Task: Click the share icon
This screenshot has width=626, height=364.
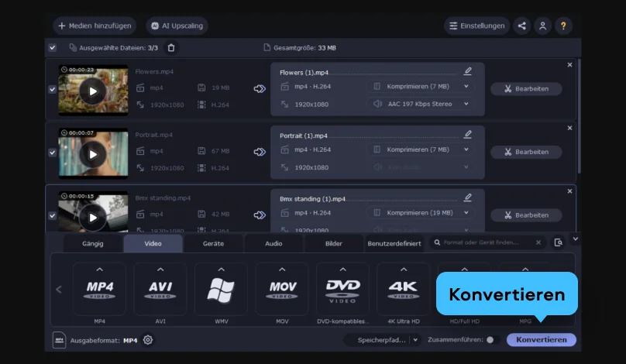Action: (x=522, y=26)
